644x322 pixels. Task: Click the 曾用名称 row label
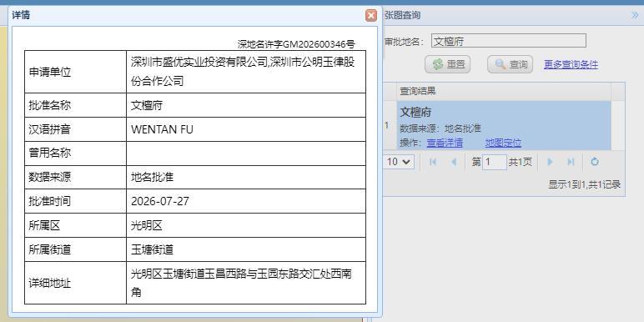pos(50,153)
